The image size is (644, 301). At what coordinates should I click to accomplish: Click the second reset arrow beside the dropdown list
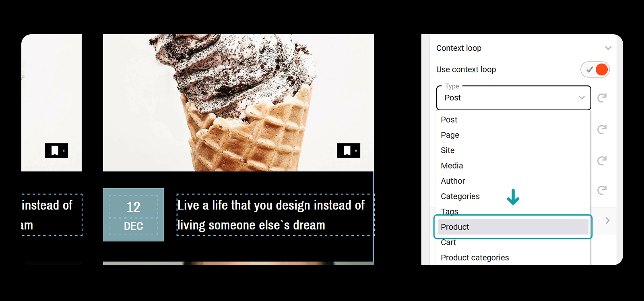pyautogui.click(x=602, y=129)
